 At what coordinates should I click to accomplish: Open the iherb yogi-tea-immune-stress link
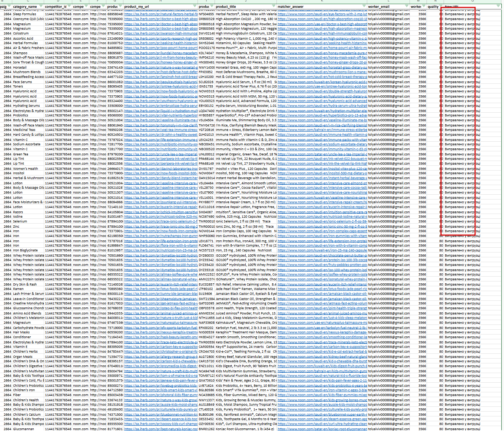tap(161, 130)
